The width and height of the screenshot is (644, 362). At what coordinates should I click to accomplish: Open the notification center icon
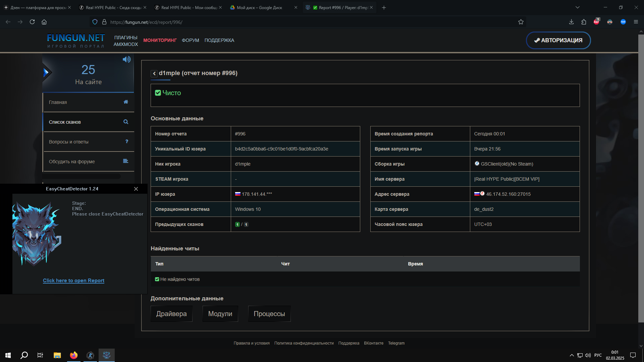633,355
